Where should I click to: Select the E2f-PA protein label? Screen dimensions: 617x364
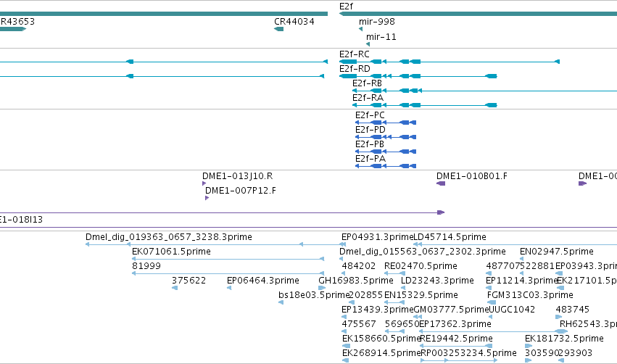click(370, 159)
